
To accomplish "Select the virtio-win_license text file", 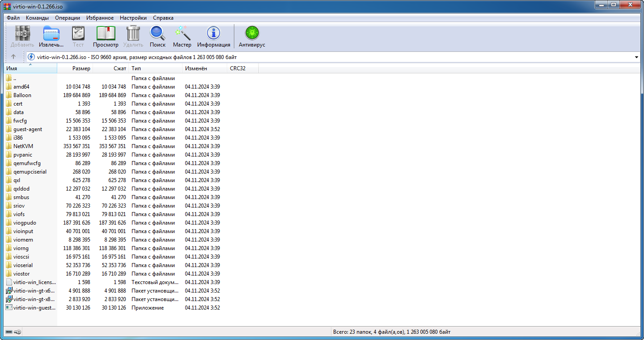I will [34, 282].
